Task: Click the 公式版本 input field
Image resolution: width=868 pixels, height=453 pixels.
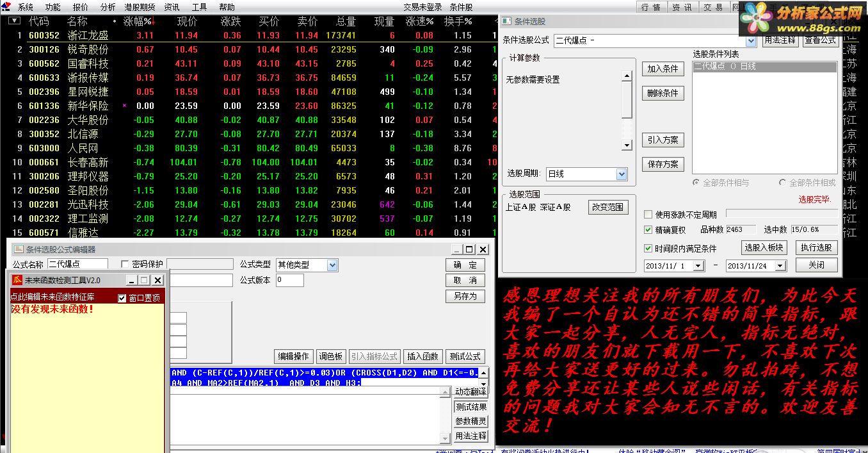Action: click(289, 280)
